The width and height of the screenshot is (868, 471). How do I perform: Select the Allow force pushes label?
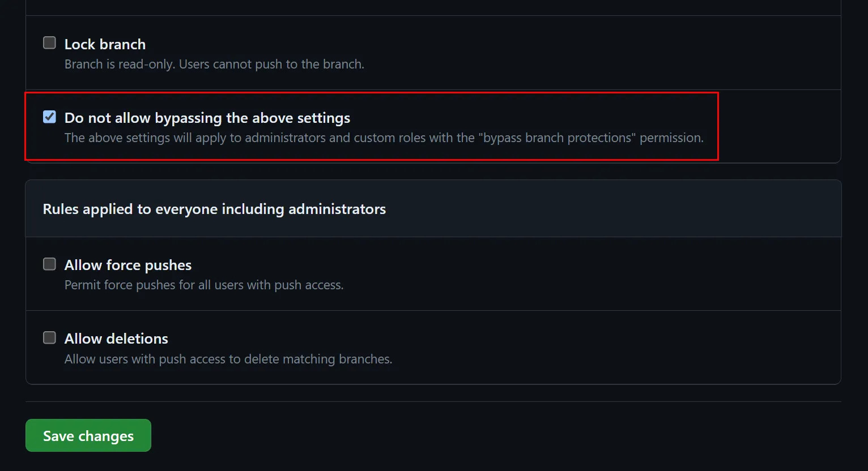coord(128,265)
